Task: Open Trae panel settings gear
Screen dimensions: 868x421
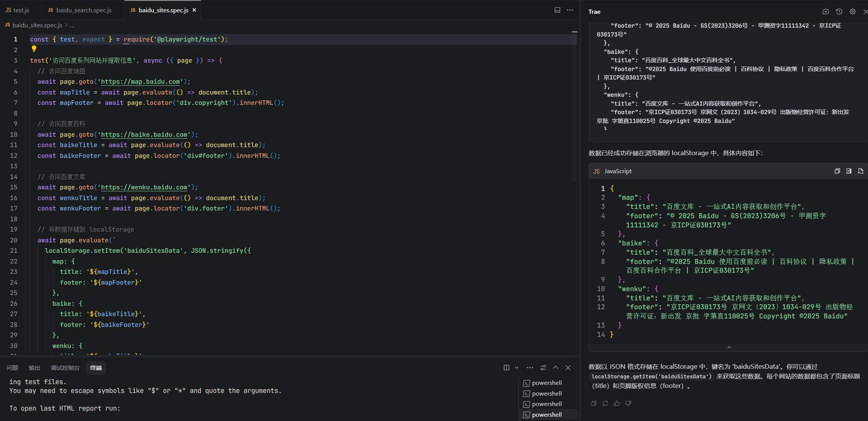Action: pos(853,12)
